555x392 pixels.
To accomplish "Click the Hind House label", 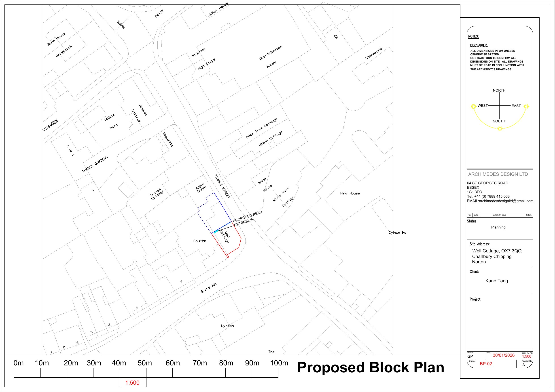I will (350, 193).
